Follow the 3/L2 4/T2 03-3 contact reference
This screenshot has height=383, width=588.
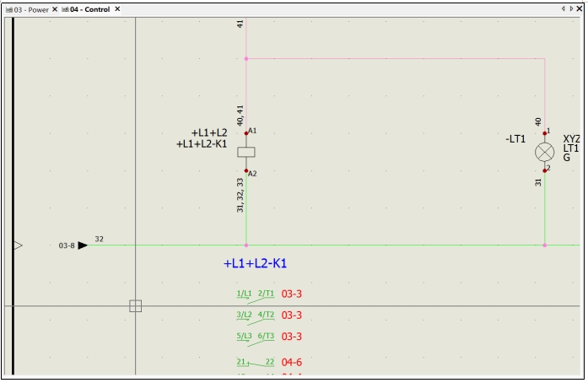tap(291, 316)
